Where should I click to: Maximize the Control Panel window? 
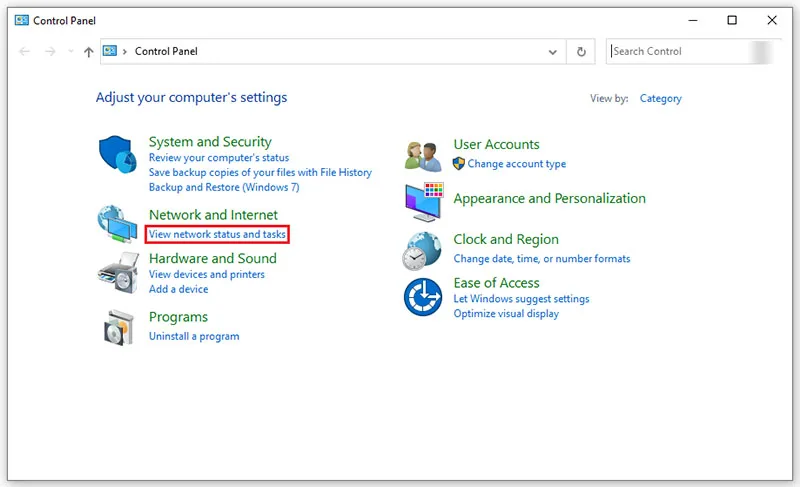(x=732, y=20)
